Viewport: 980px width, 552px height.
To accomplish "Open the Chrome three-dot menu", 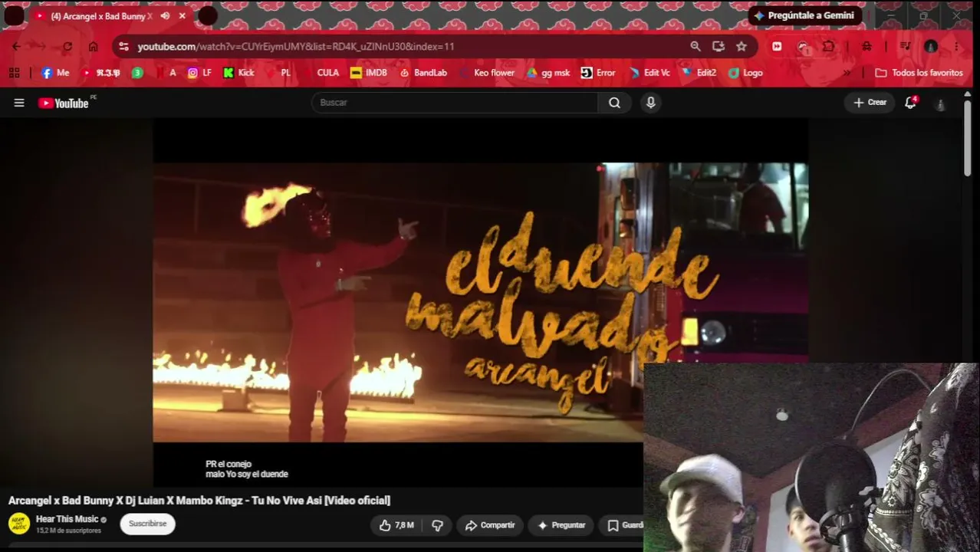I will (x=956, y=46).
